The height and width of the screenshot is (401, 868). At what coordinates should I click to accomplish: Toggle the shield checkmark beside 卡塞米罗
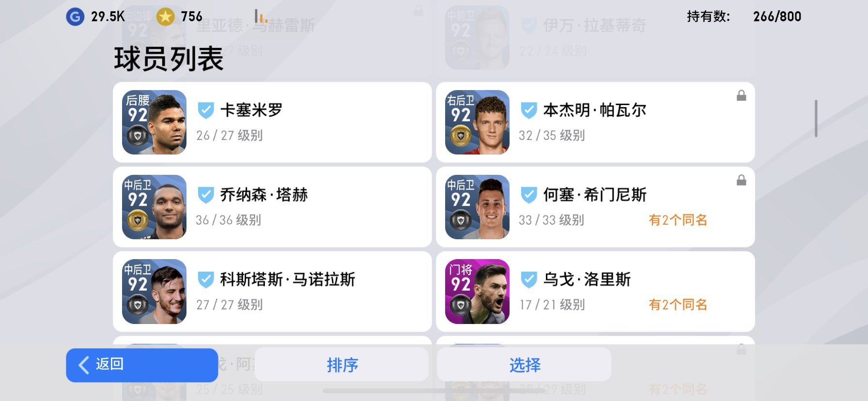tap(206, 110)
